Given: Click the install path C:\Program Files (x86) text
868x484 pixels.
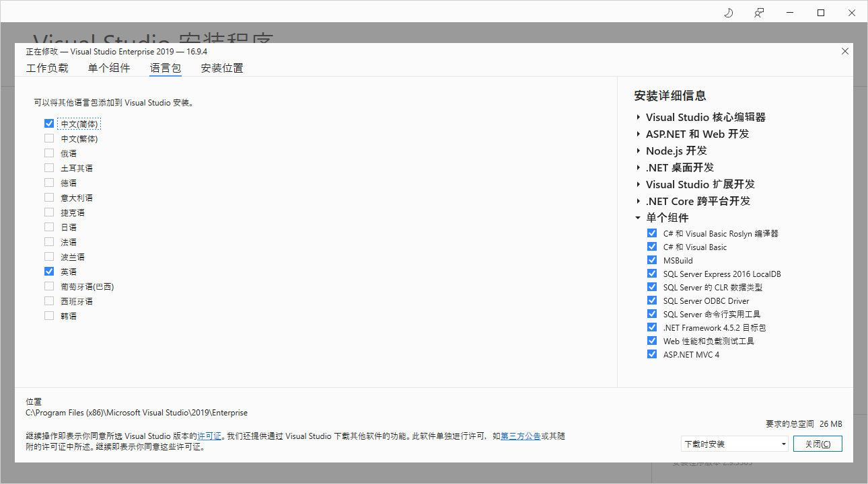Looking at the screenshot, I should (x=137, y=413).
